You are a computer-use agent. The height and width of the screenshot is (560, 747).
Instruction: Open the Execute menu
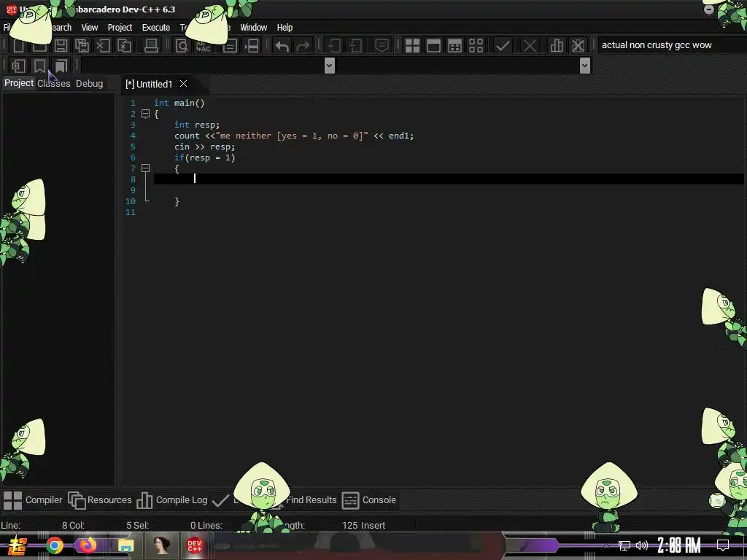156,28
